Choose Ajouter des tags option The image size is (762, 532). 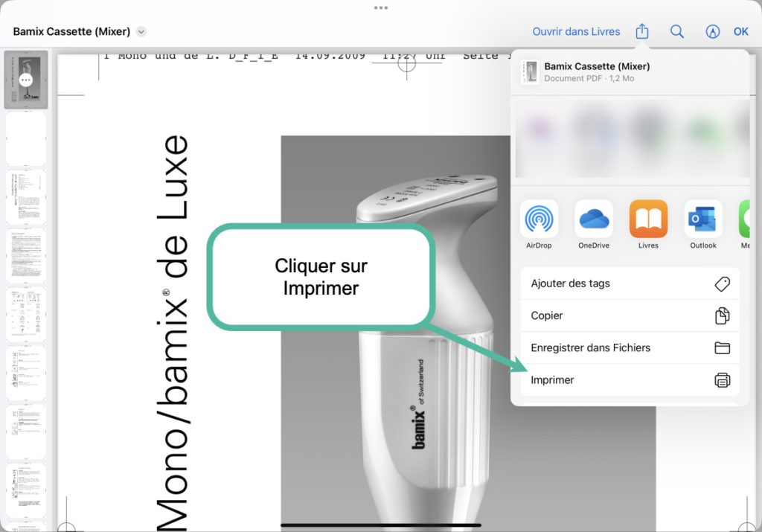coord(629,283)
